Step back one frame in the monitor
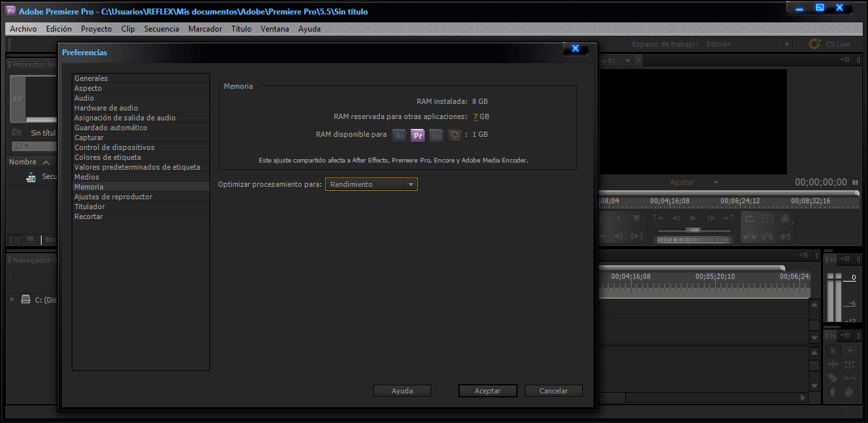Viewport: 868px width, 423px height. tap(676, 218)
